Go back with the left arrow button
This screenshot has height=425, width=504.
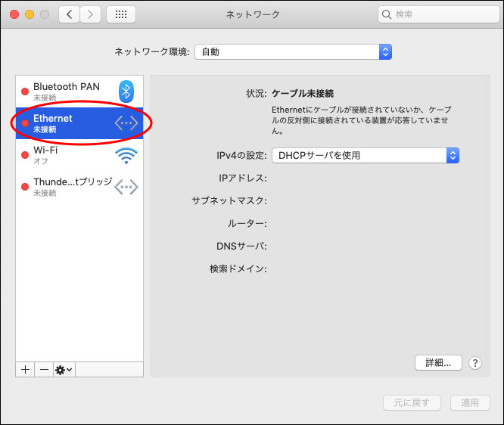click(69, 14)
